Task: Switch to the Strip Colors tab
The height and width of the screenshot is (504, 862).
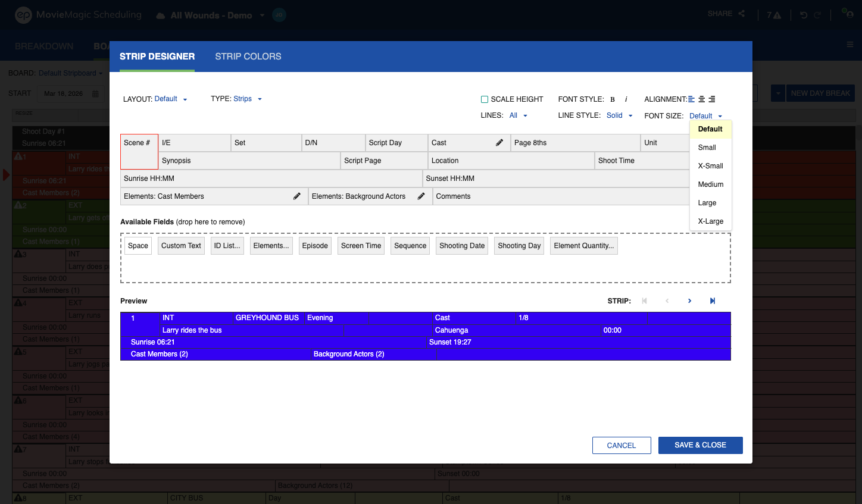Action: coord(248,57)
